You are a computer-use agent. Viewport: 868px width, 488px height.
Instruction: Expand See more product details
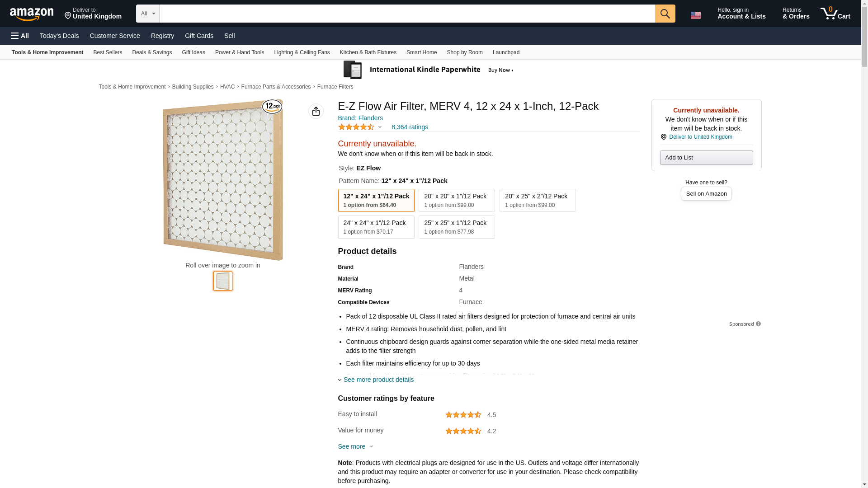tap(378, 380)
